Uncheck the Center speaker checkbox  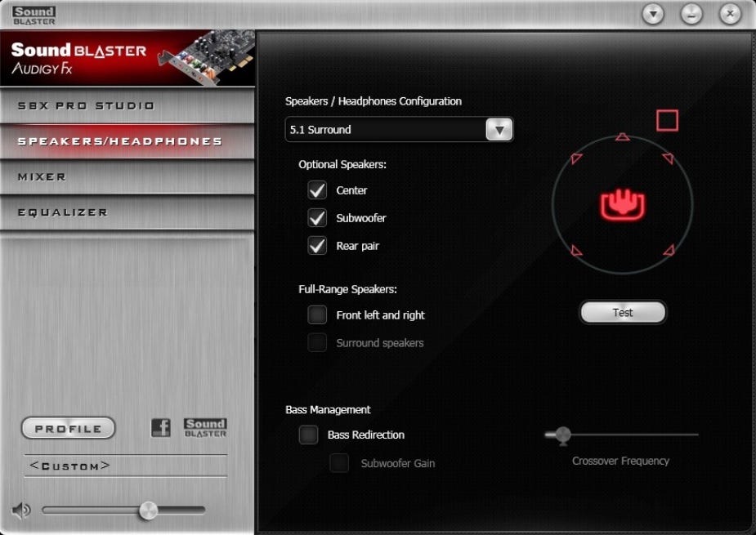coord(317,189)
